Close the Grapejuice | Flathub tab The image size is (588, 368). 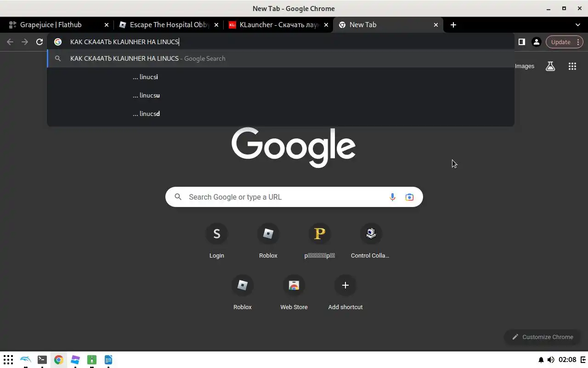pos(107,25)
